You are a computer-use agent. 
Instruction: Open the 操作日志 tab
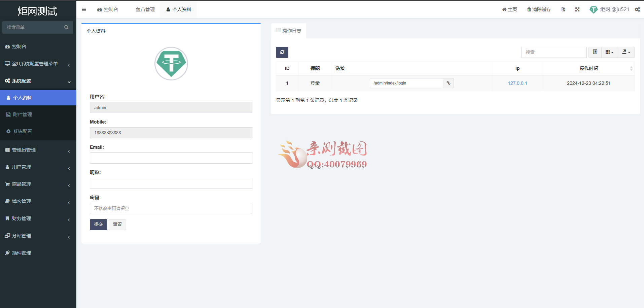tap(289, 30)
